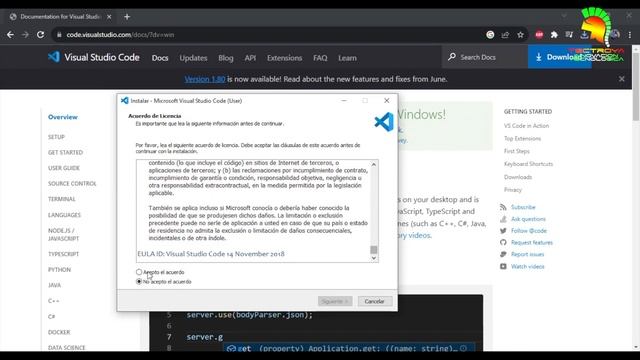The width and height of the screenshot is (640, 360).
Task: Click Cancelar in the installer dialog
Action: [374, 301]
